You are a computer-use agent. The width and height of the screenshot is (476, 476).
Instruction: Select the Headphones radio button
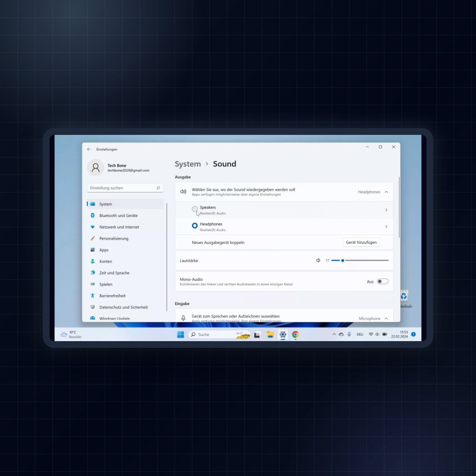[195, 226]
